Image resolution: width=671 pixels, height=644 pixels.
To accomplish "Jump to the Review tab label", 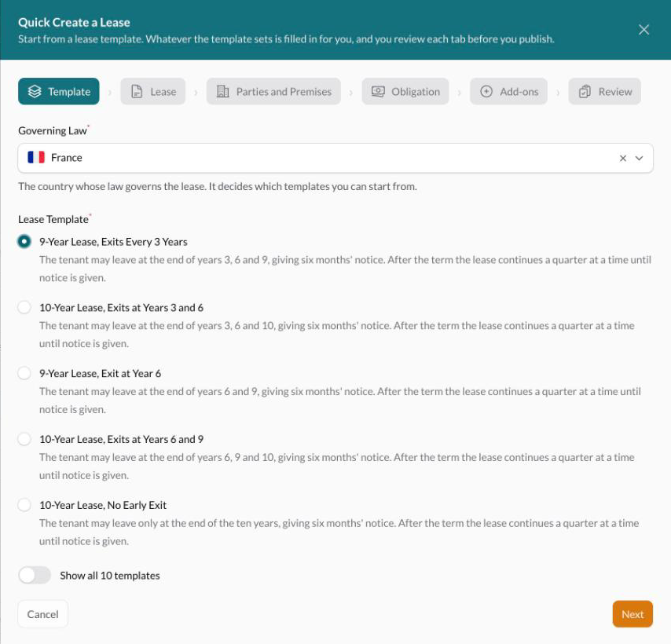I will [615, 92].
